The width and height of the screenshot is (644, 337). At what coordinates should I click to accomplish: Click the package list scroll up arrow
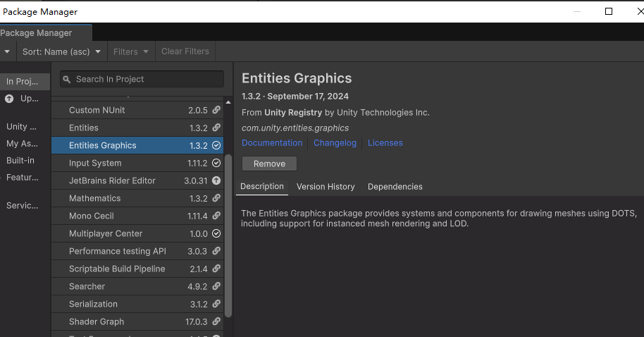click(x=228, y=102)
